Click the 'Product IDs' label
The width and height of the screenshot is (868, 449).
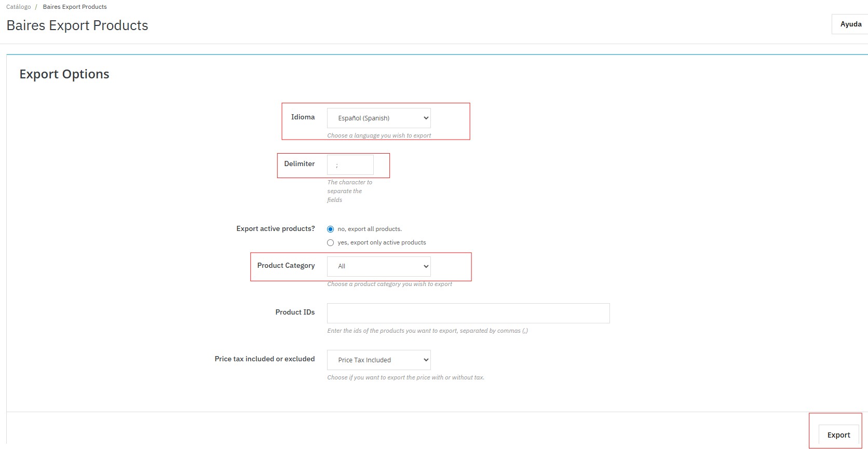click(295, 312)
